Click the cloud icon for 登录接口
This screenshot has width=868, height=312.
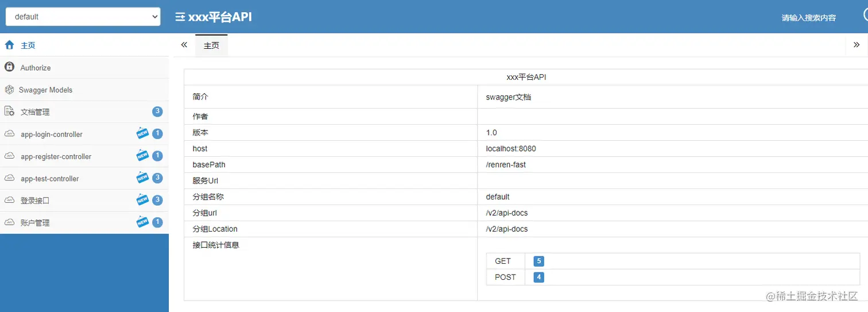9,200
